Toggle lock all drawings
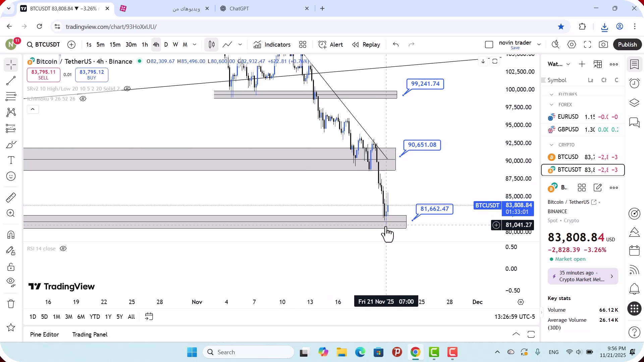Image resolution: width=644 pixels, height=362 pixels. [11, 267]
